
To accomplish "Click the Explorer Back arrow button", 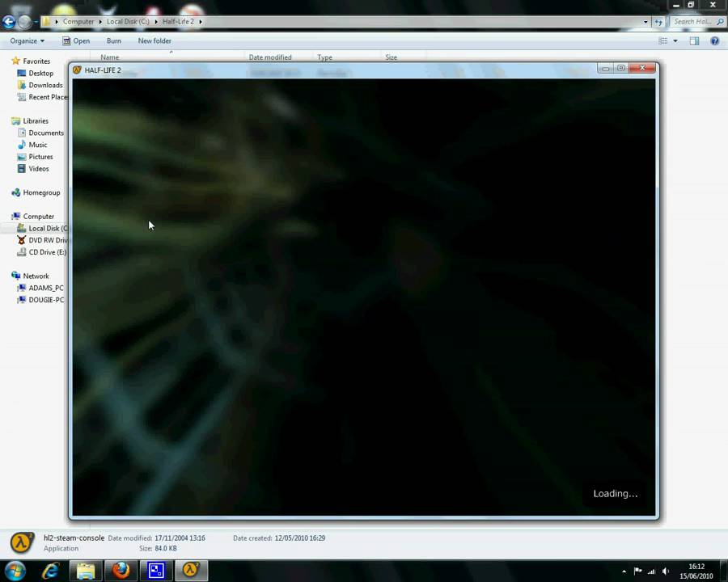I will click(9, 21).
